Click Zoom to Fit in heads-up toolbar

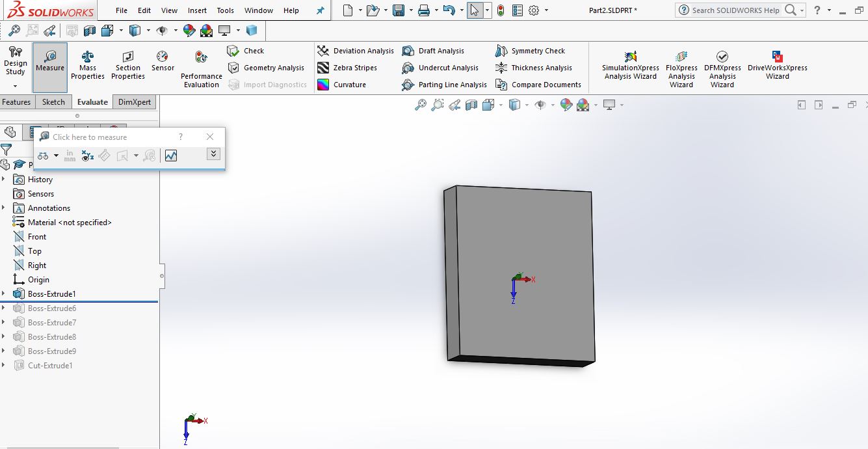[x=421, y=105]
